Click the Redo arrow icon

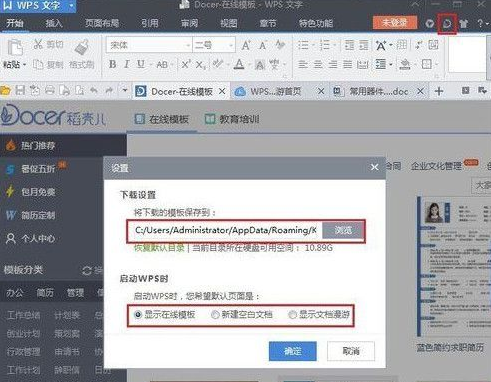(109, 90)
